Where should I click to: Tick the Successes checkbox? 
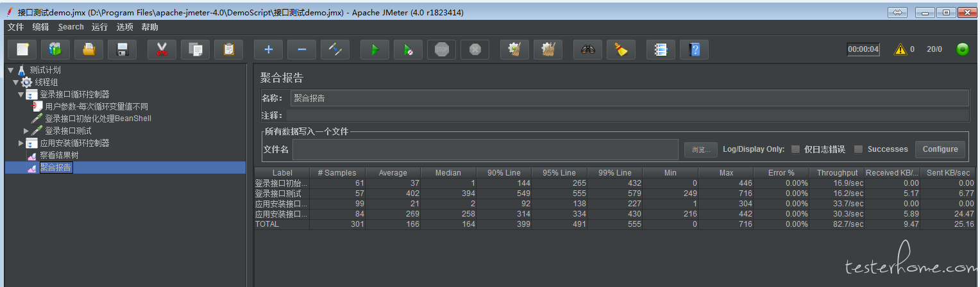pyautogui.click(x=859, y=149)
